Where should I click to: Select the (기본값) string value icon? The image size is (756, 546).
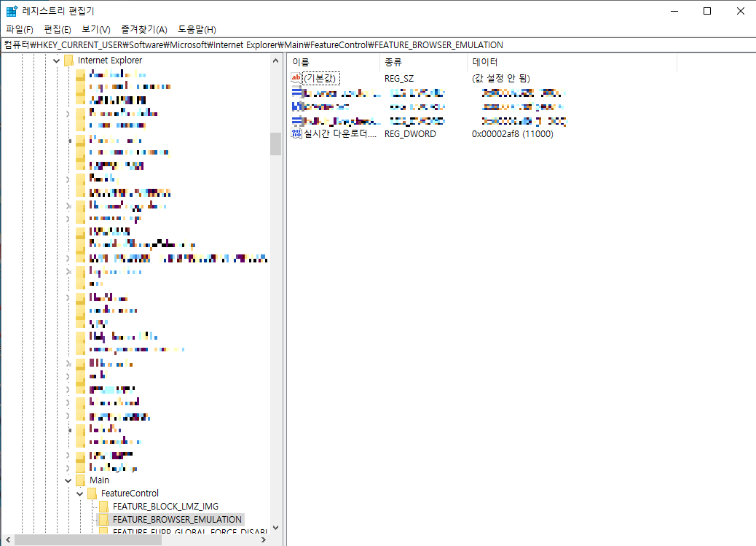(x=296, y=78)
